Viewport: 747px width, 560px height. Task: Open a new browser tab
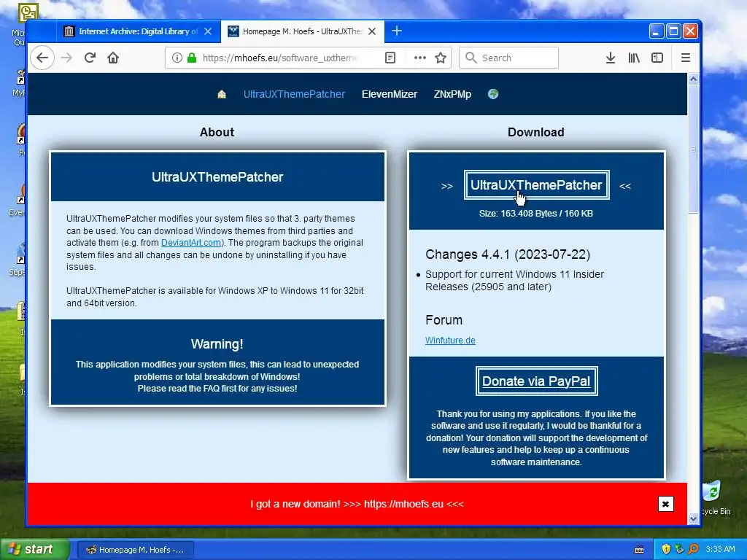tap(397, 31)
